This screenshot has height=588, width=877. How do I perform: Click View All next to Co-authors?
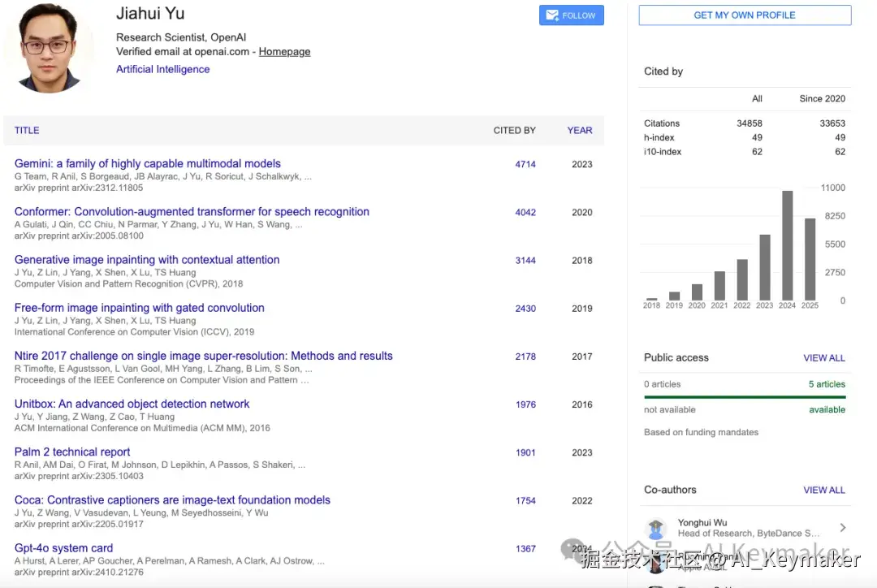823,491
